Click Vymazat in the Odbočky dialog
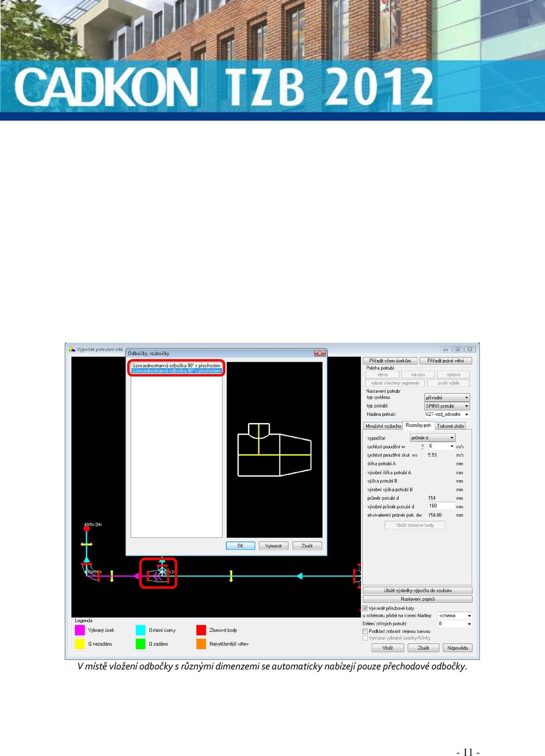Screen dimensions: 545x756 point(274,546)
